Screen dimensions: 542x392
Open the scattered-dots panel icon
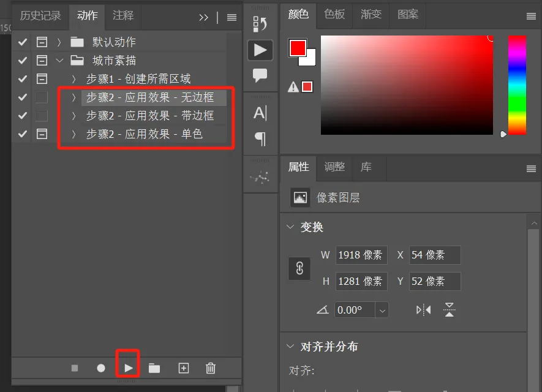(260, 178)
